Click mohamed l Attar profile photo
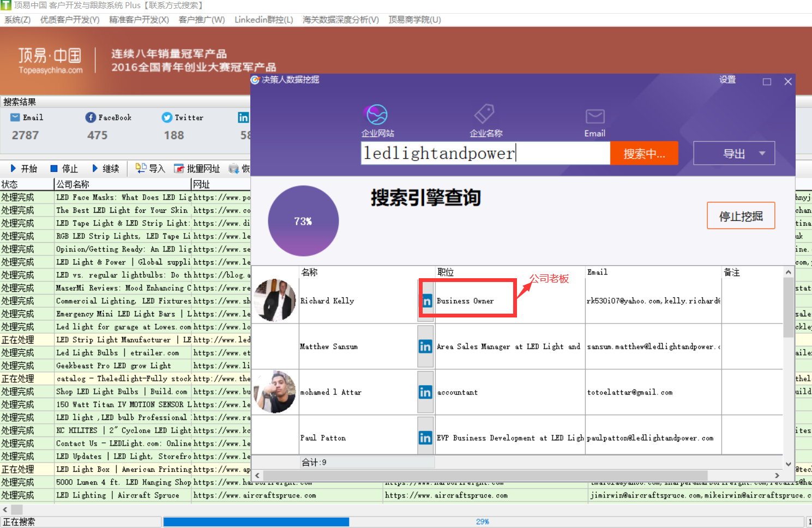The image size is (812, 528). [275, 392]
